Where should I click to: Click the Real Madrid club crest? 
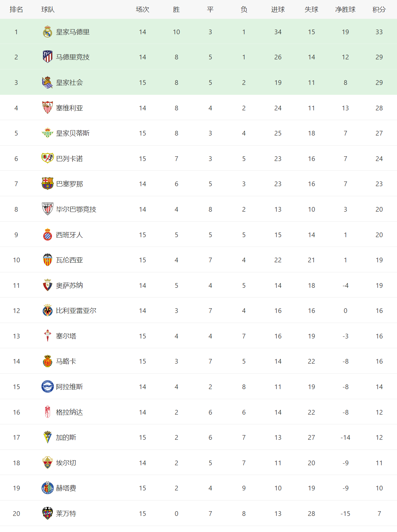[x=48, y=32]
